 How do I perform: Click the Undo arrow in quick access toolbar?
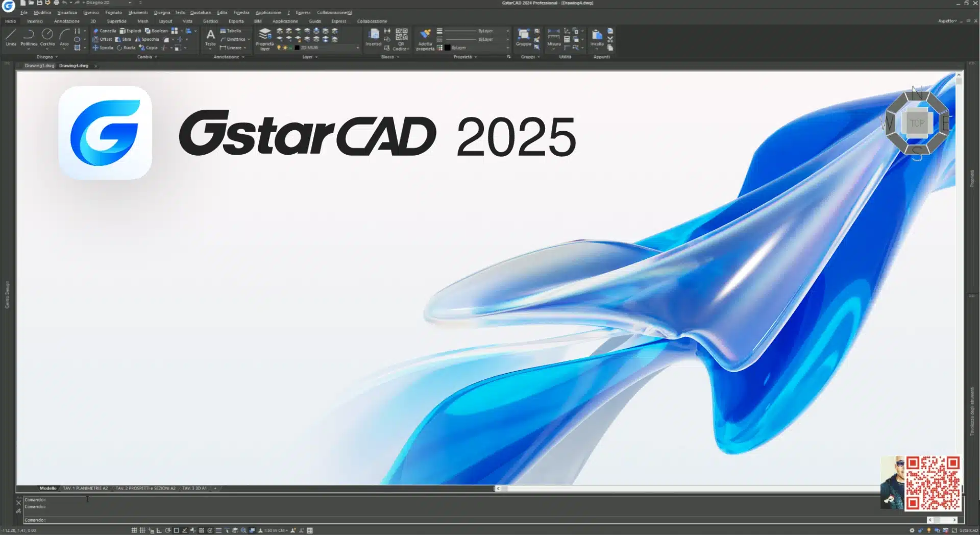pos(64,3)
